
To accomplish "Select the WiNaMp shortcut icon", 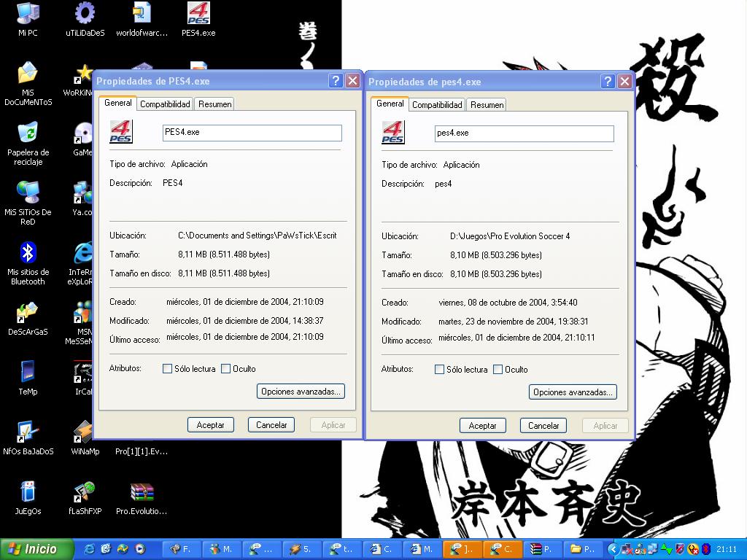I will [x=85, y=437].
